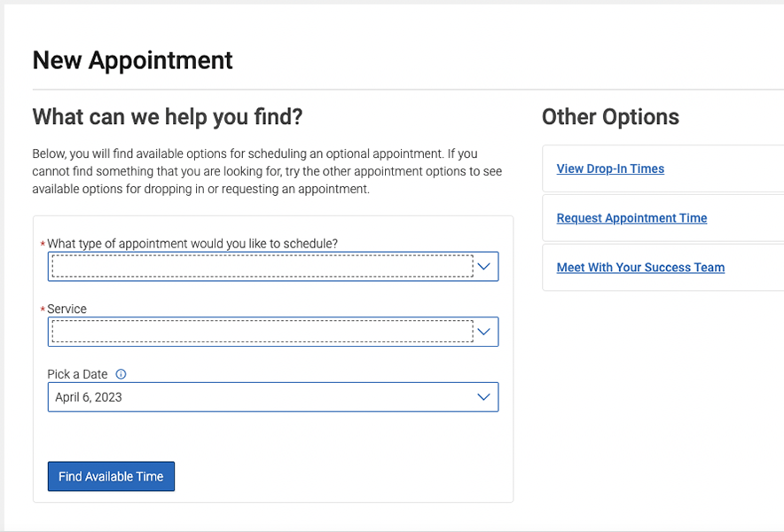Follow the Request Appointment Time link
The height and width of the screenshot is (532, 784).
631,218
